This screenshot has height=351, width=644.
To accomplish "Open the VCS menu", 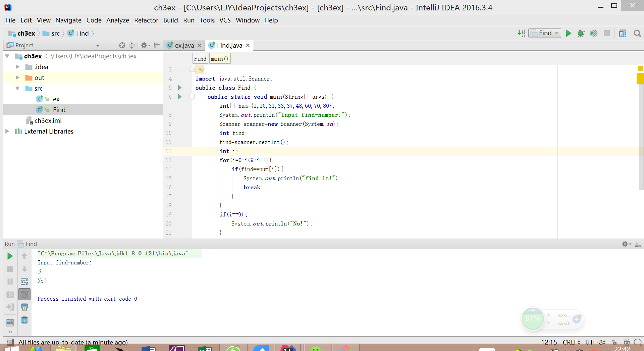I will coord(225,20).
